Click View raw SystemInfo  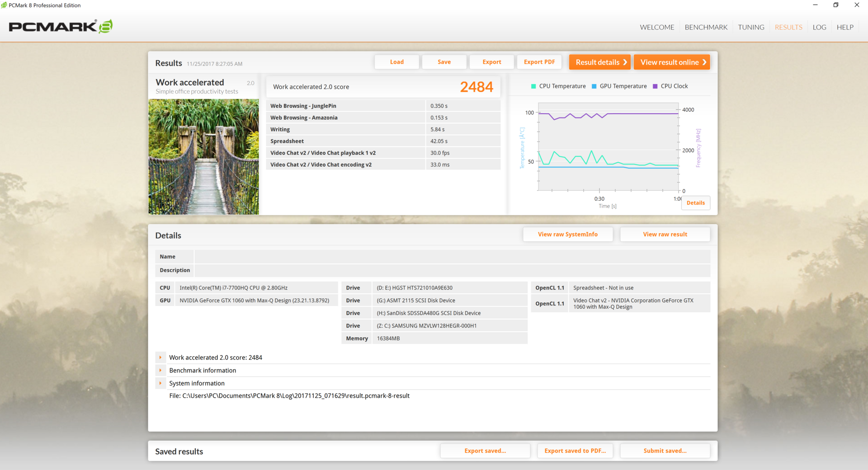point(568,234)
